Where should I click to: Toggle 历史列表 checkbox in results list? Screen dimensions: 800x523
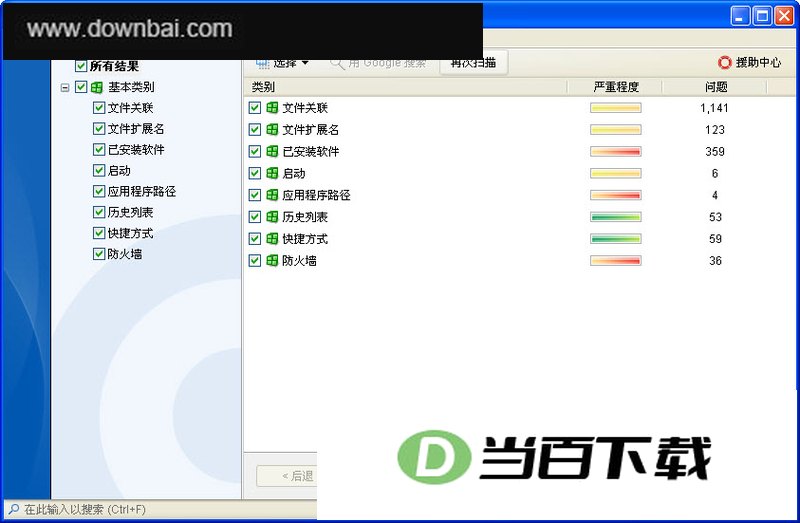255,217
